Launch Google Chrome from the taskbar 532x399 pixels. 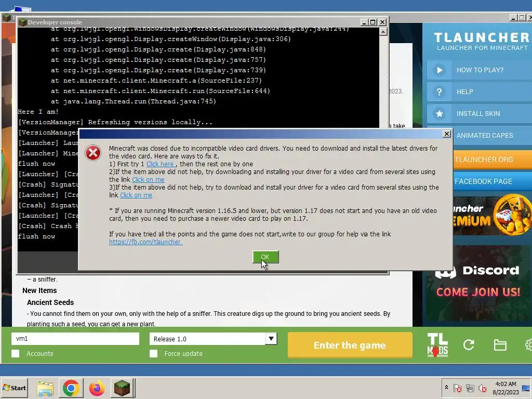click(x=71, y=388)
